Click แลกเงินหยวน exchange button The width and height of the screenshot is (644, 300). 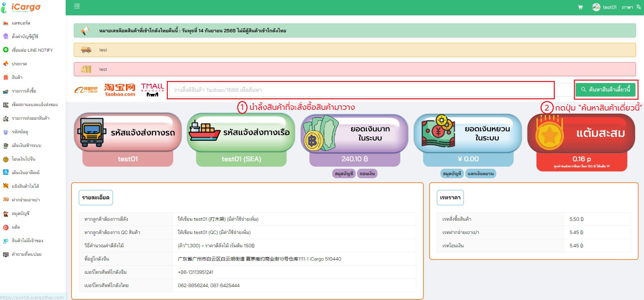point(481,173)
